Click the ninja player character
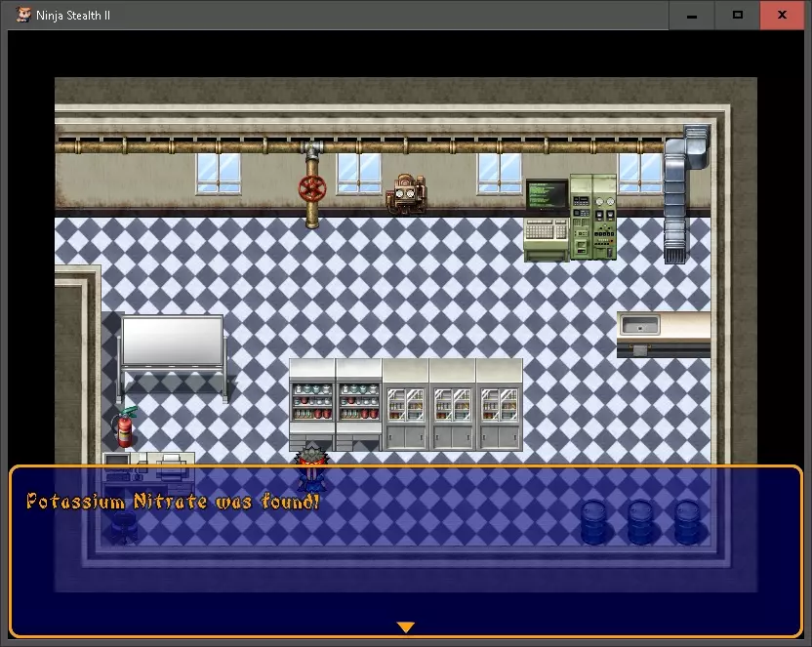This screenshot has height=647, width=812. (x=311, y=469)
